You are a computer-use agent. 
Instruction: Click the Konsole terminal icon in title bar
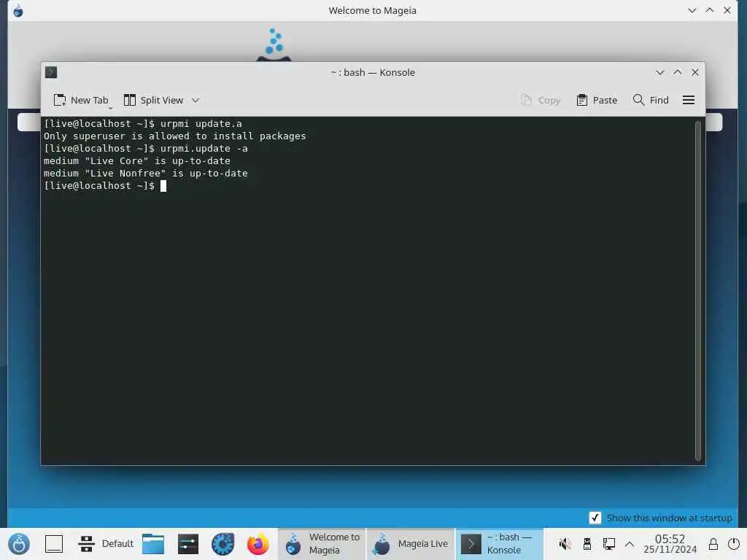51,72
